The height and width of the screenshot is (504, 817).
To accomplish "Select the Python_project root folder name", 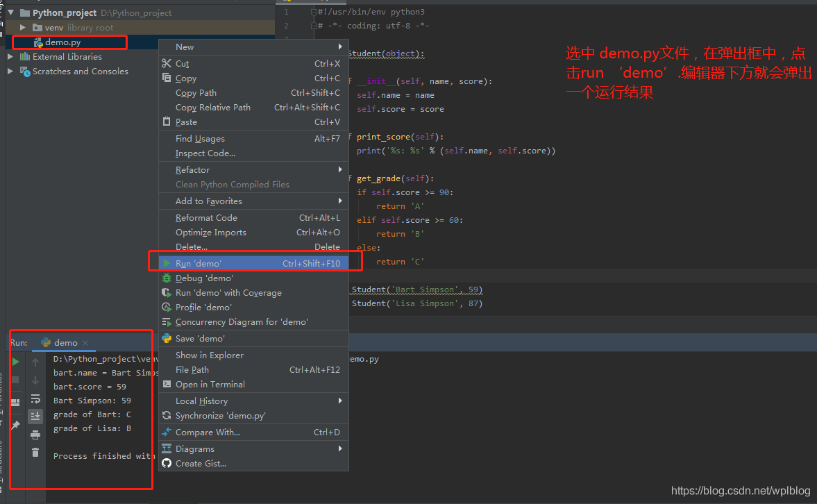I will click(x=65, y=12).
